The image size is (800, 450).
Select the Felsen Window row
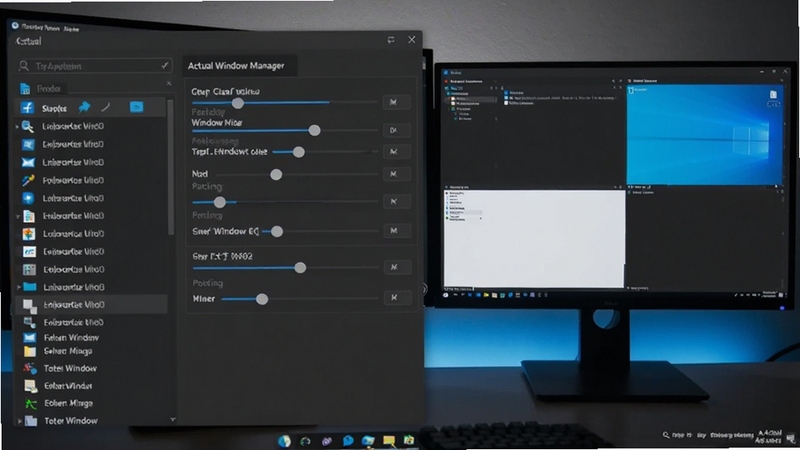[x=91, y=337]
